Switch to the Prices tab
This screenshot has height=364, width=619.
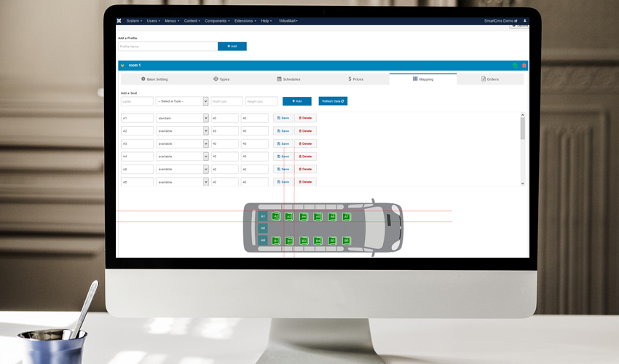coord(355,79)
